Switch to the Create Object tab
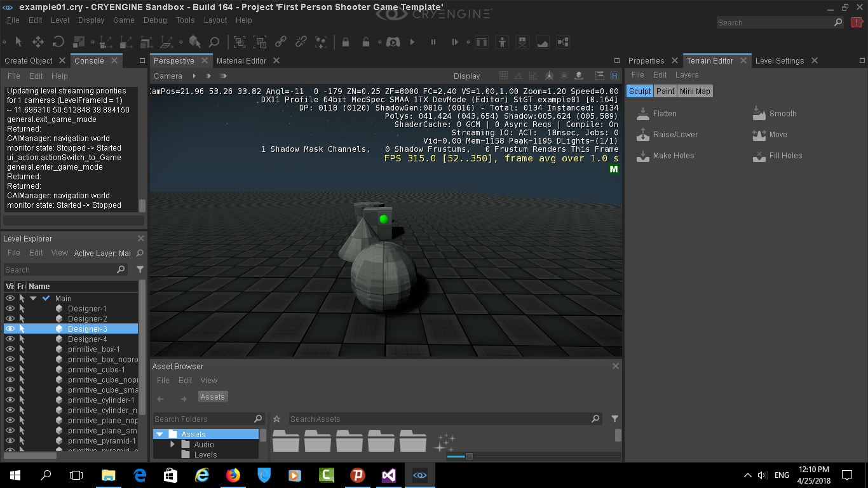 tap(29, 61)
